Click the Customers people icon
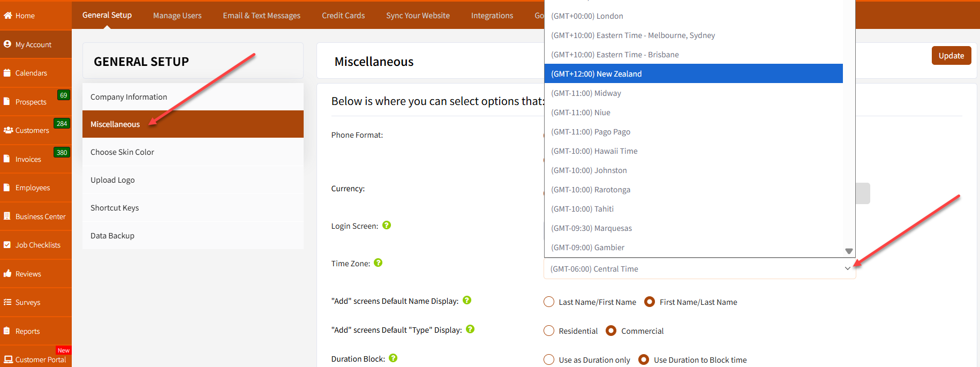980x367 pixels. point(8,130)
